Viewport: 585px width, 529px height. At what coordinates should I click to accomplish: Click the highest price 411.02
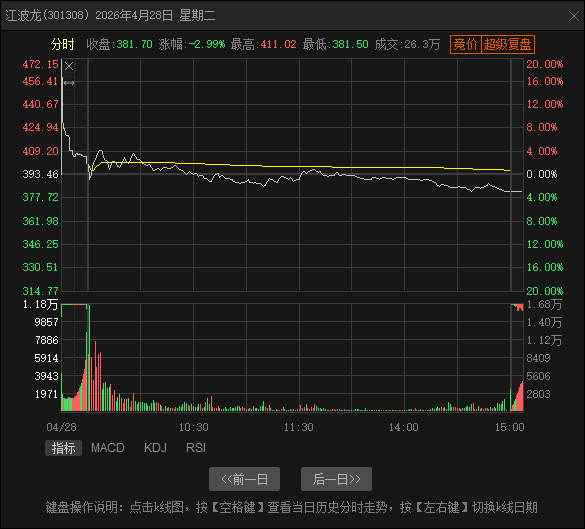click(279, 44)
